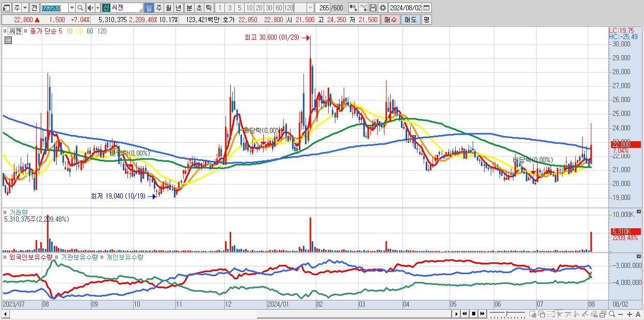
Task: Click the save chart floppy icon
Action: pyautogui.click(x=373, y=8)
